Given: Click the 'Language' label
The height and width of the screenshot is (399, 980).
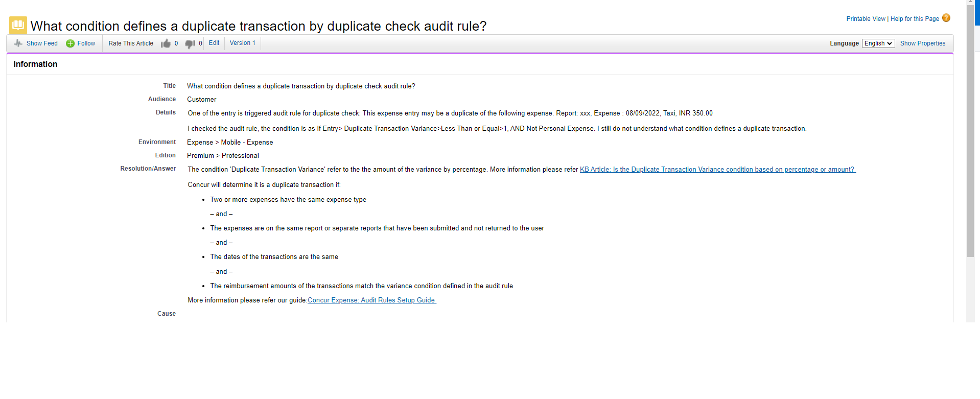Looking at the screenshot, I should pyautogui.click(x=844, y=43).
